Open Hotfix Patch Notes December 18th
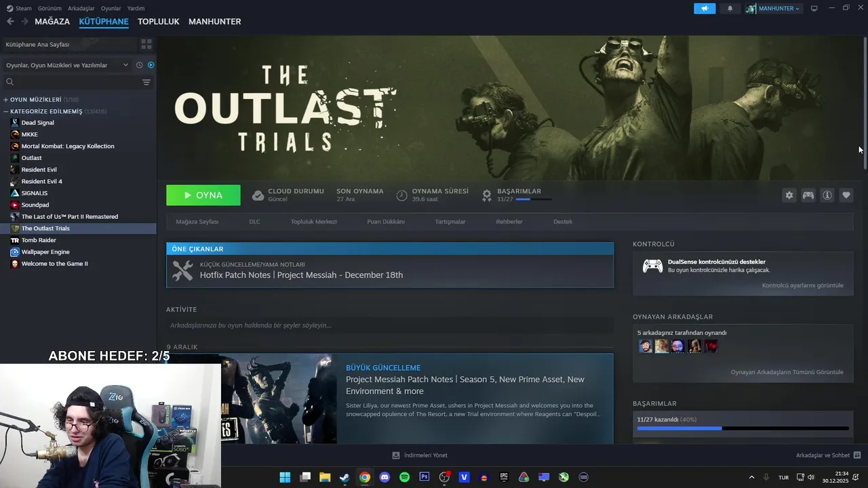868x488 pixels. pyautogui.click(x=301, y=275)
